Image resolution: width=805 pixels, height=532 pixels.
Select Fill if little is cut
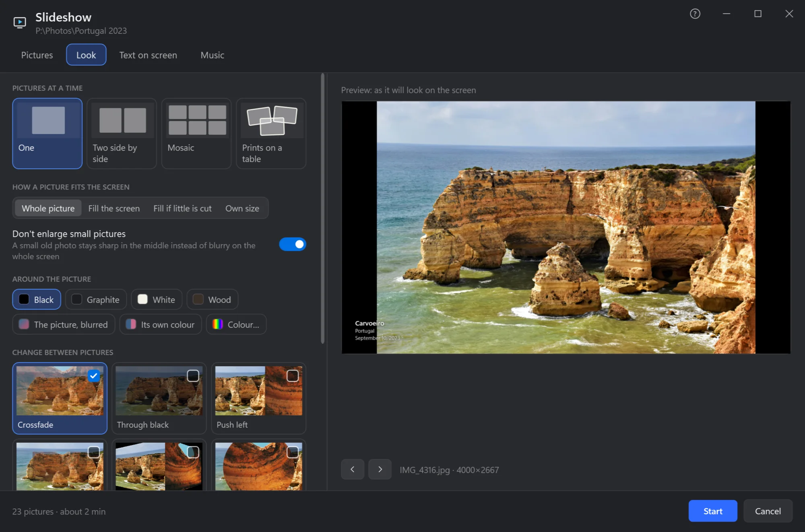click(x=182, y=208)
